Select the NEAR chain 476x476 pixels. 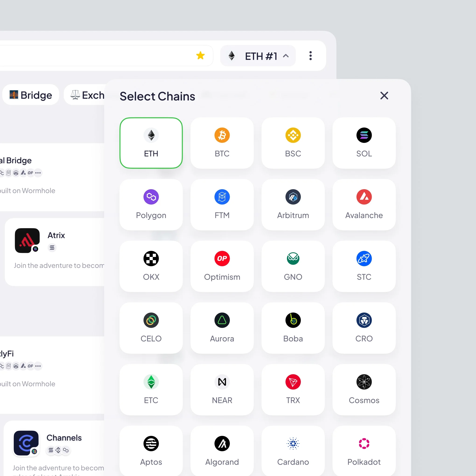pos(222,390)
